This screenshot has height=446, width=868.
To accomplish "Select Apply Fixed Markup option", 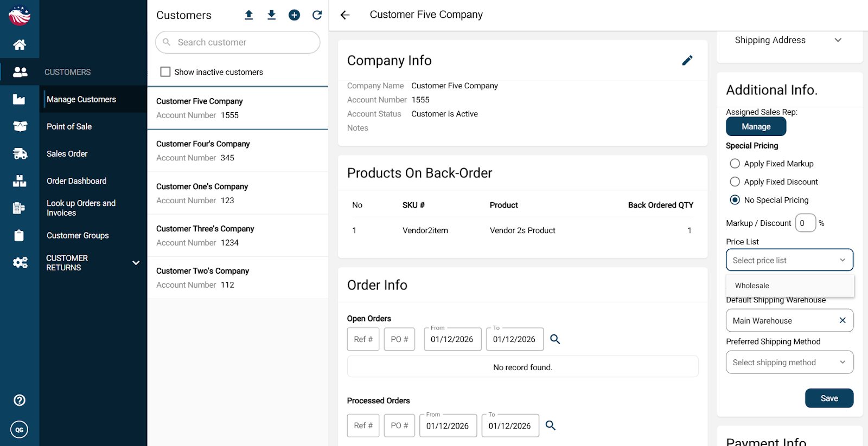I will [x=735, y=164].
